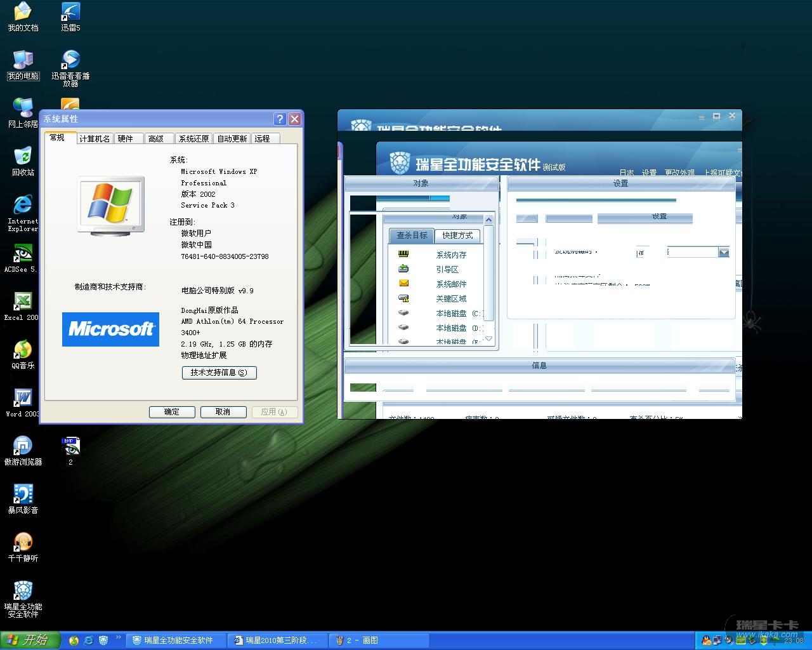Launch Internet Explorer from the desktop
This screenshot has width=812, height=650.
point(23,213)
